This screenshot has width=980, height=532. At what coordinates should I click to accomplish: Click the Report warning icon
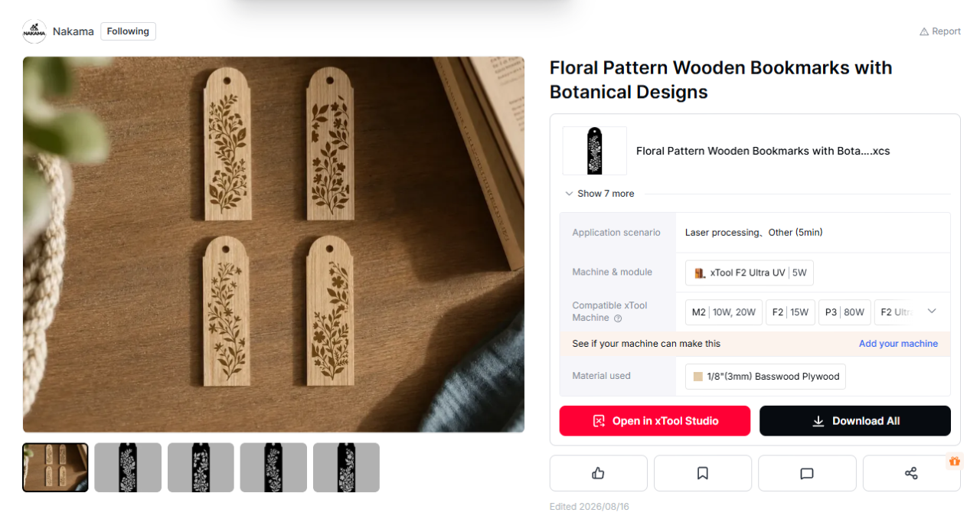(923, 31)
